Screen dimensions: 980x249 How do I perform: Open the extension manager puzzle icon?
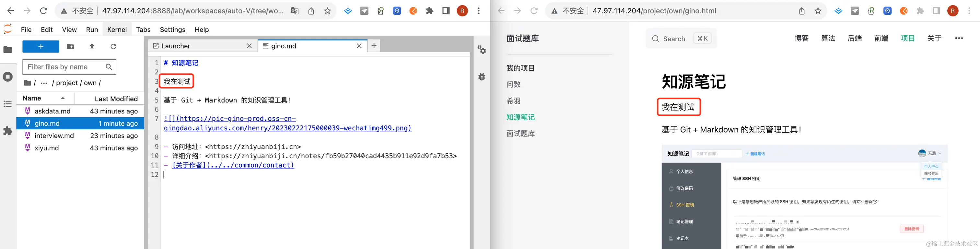(x=7, y=131)
